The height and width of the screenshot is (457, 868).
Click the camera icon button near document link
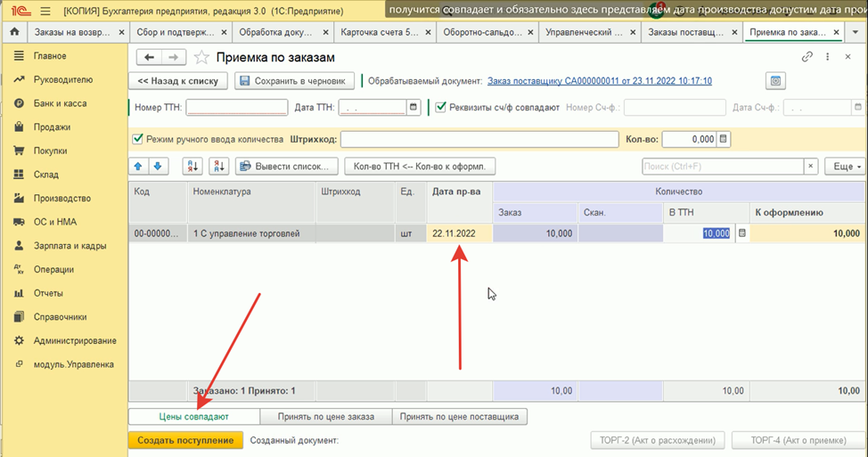tap(775, 81)
